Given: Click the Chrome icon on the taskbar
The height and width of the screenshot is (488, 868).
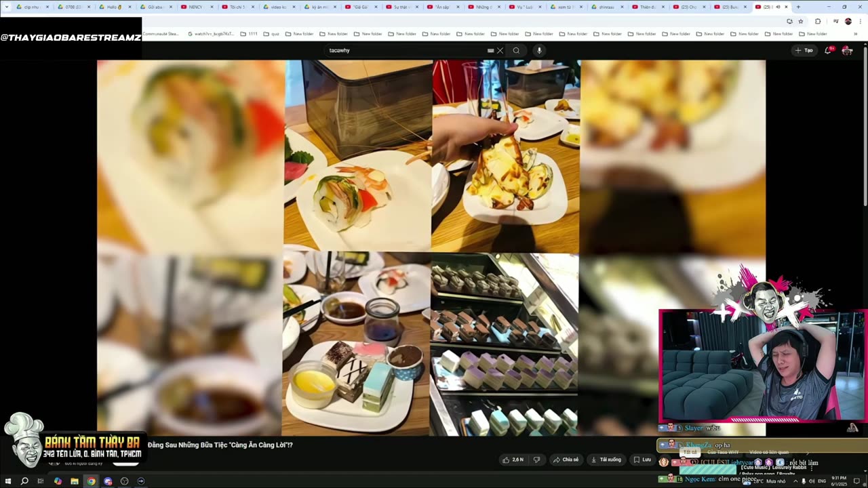Looking at the screenshot, I should point(91,481).
